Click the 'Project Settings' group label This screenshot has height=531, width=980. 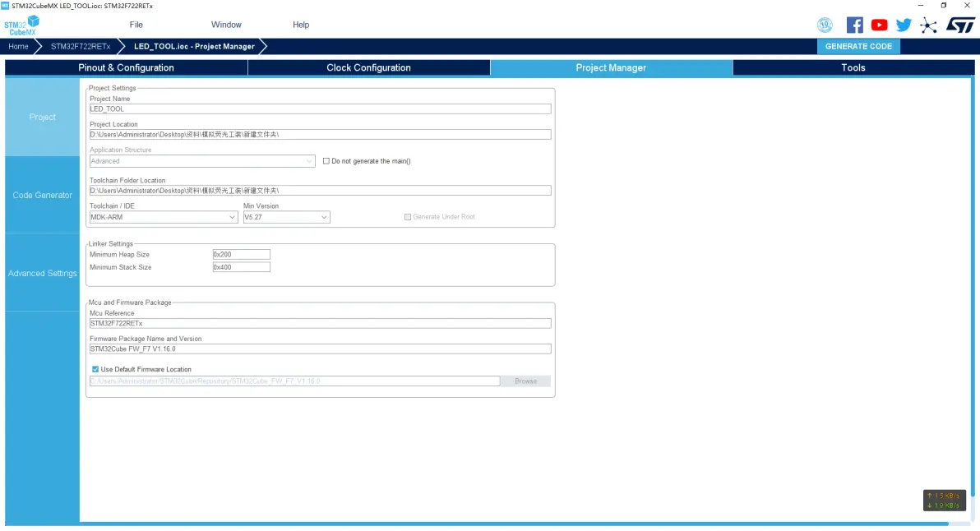coord(112,88)
